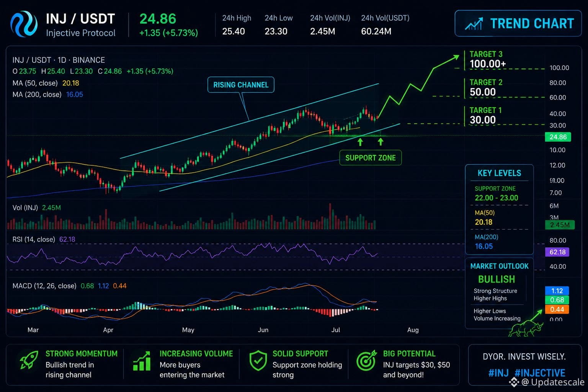This screenshot has width=588, height=392.
Task: Click the BULLISH market outlook text
Action: click(497, 279)
